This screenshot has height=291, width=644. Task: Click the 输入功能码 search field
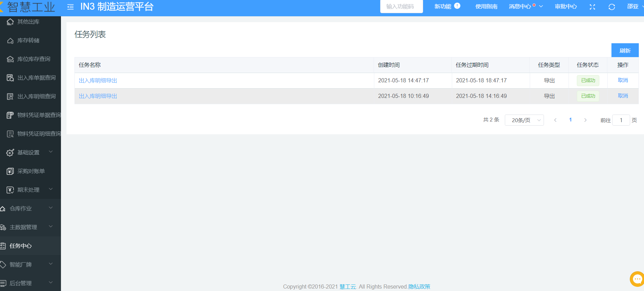(401, 7)
